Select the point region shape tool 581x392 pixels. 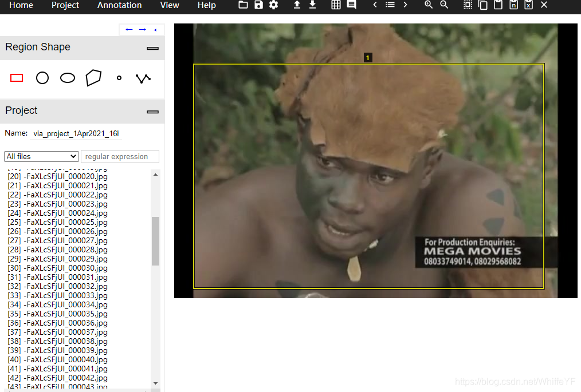(119, 78)
